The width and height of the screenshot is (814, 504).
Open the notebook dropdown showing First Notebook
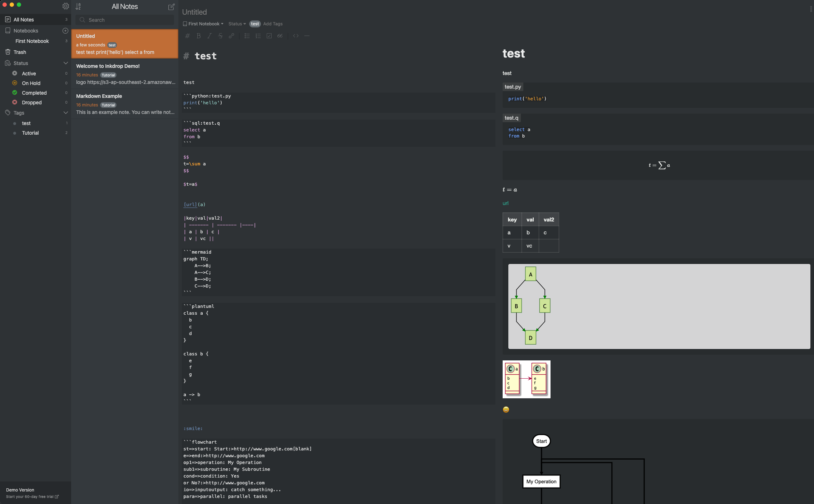coord(203,24)
